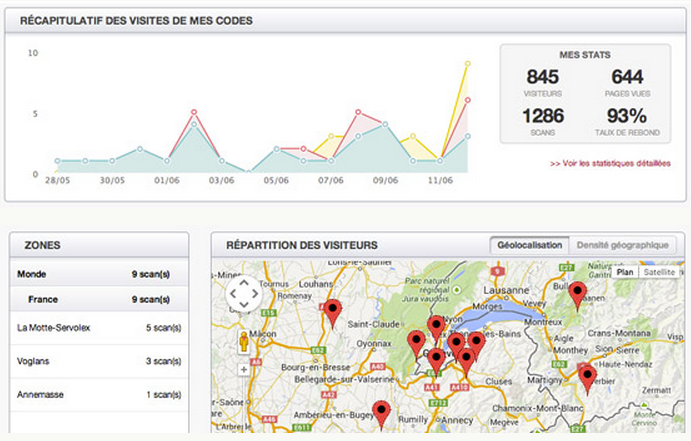Open Voir les statistiques détaillées link
This screenshot has width=691, height=441.
point(610,163)
